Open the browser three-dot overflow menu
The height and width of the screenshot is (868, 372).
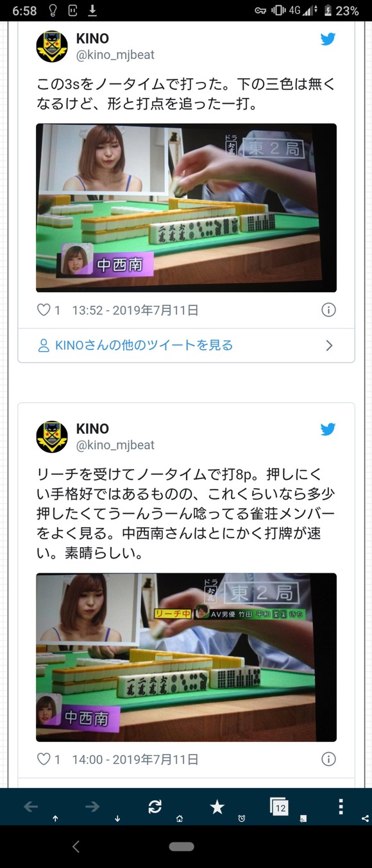click(x=341, y=807)
